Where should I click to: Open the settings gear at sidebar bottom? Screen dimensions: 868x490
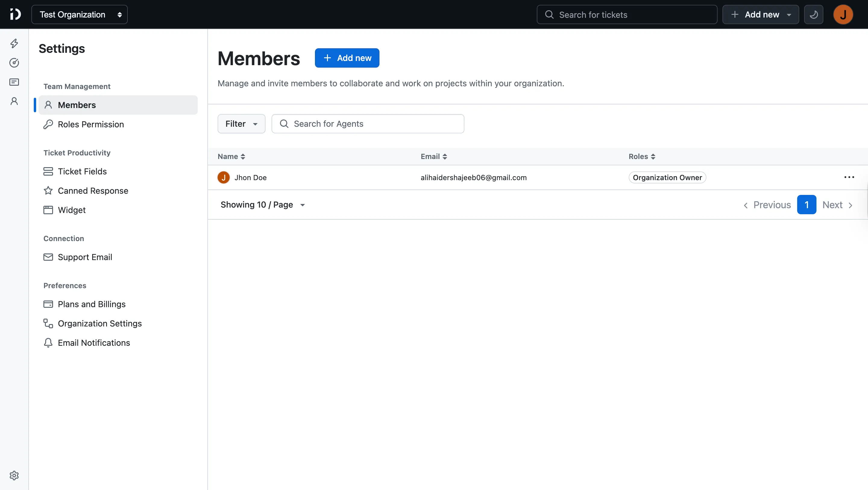pos(14,475)
